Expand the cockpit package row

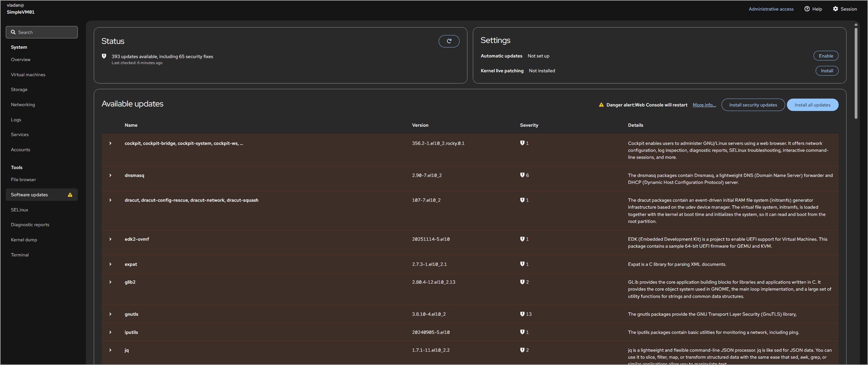110,143
